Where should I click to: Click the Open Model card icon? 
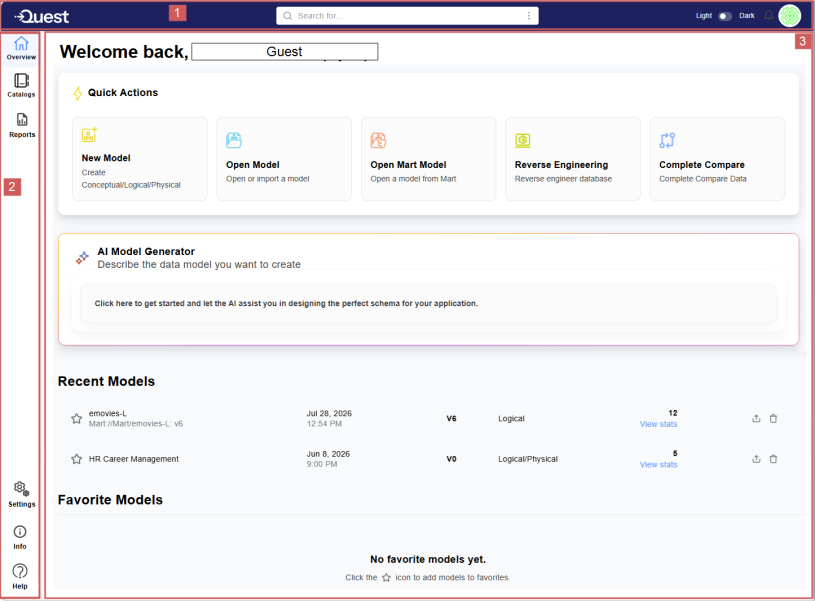point(234,140)
